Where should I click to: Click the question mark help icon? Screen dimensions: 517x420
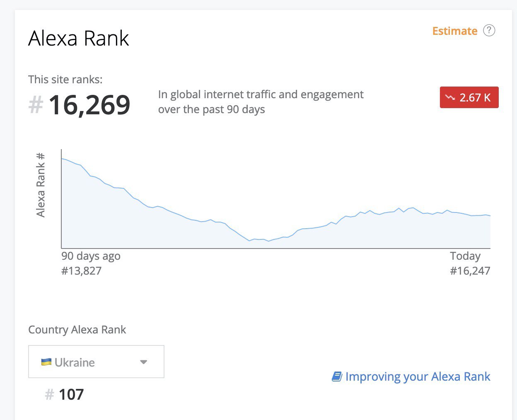(x=489, y=31)
